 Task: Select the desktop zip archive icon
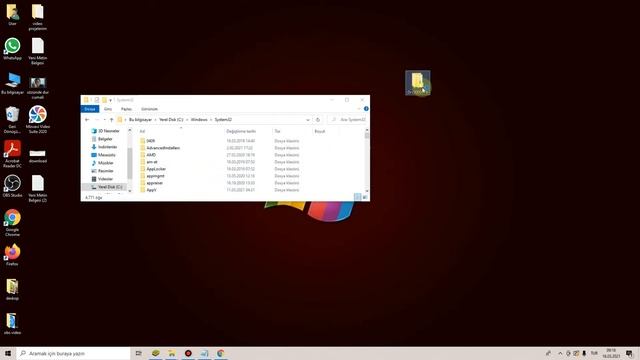(12, 289)
